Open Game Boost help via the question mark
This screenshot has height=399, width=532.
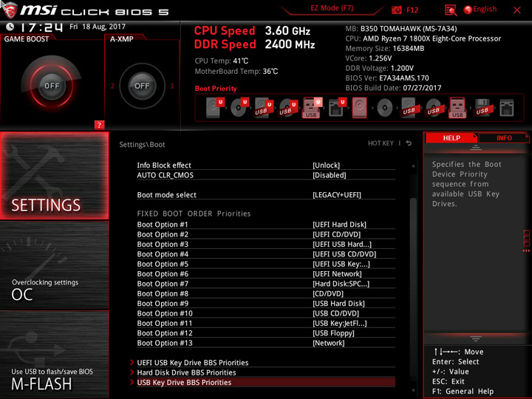pyautogui.click(x=99, y=125)
